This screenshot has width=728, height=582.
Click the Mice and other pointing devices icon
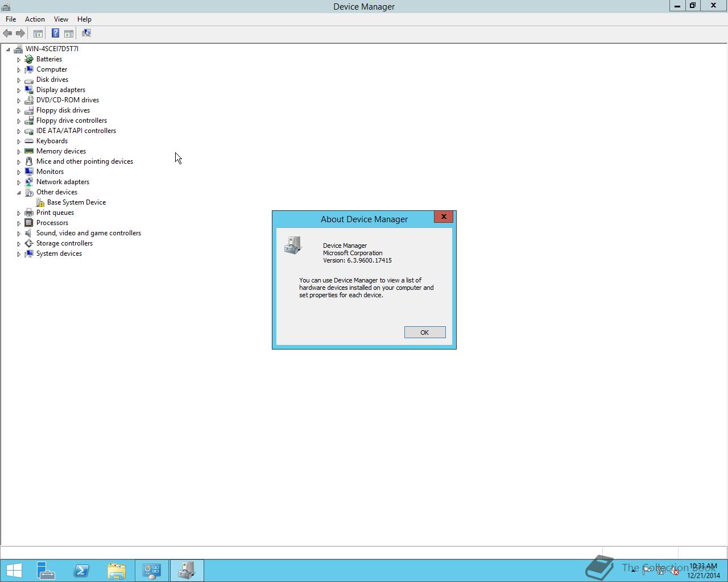pyautogui.click(x=29, y=161)
